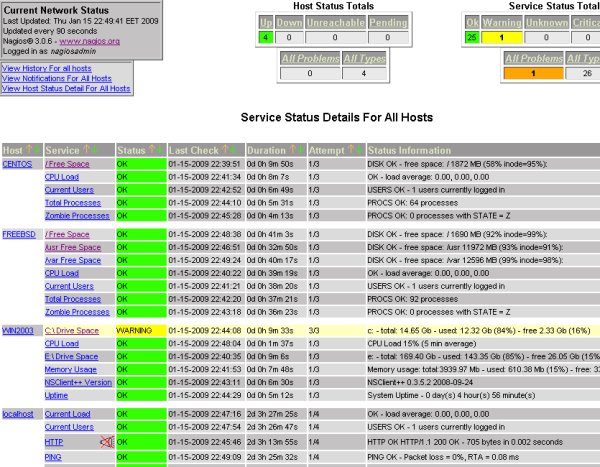
Task: Click the yellow WARNING status cell
Action: [x=141, y=331]
